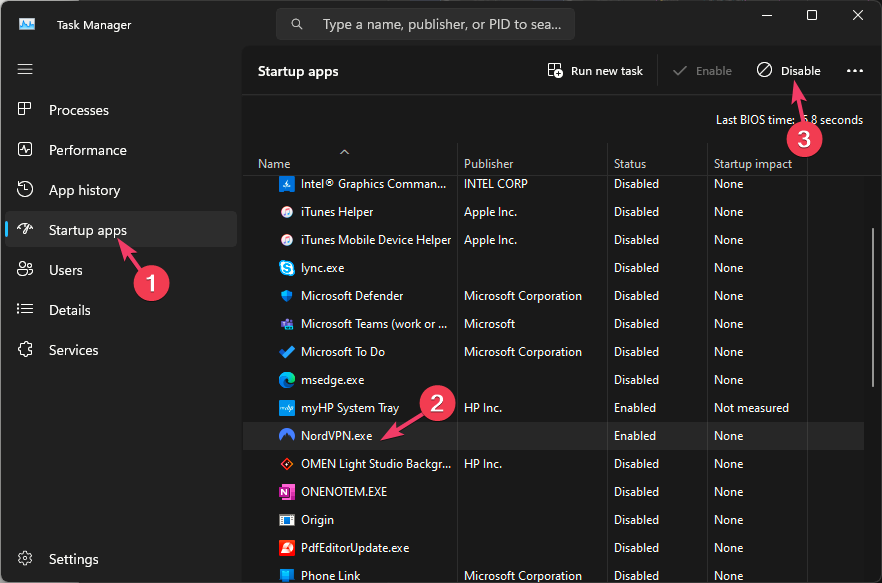Click the Enabled status for NordVPN.exe
882x583 pixels.
634,436
